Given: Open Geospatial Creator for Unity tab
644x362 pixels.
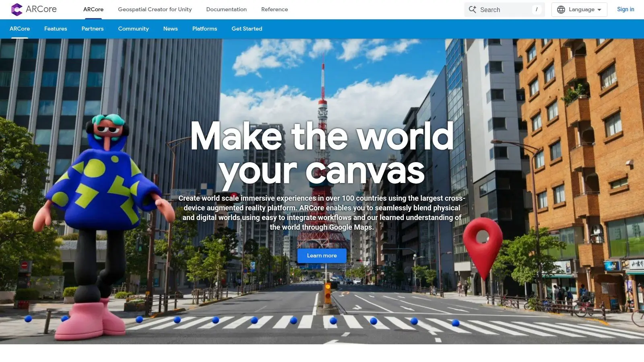Looking at the screenshot, I should point(155,9).
